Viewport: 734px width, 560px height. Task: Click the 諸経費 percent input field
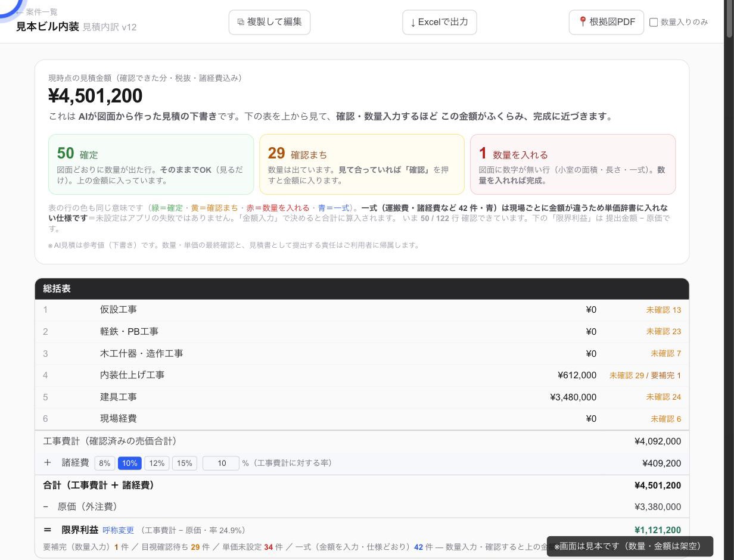click(221, 463)
